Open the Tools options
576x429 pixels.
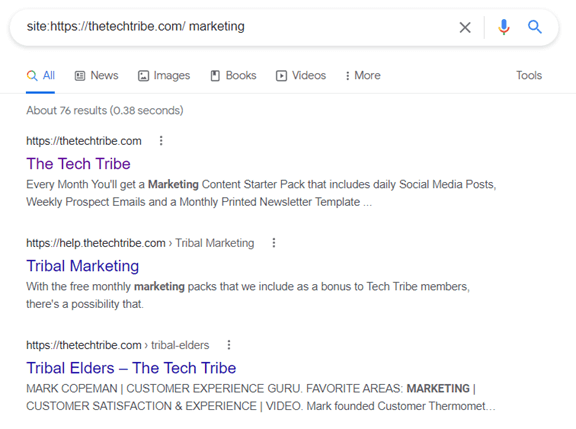529,75
